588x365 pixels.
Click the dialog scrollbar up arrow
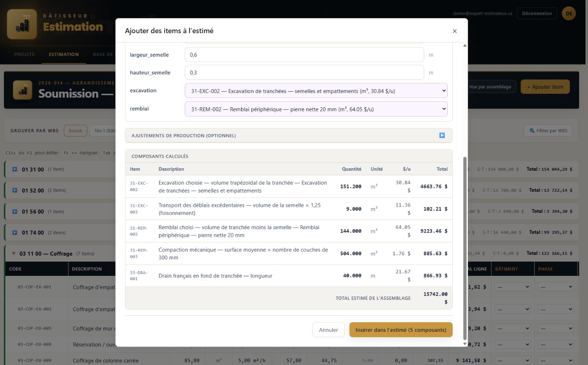(x=465, y=45)
